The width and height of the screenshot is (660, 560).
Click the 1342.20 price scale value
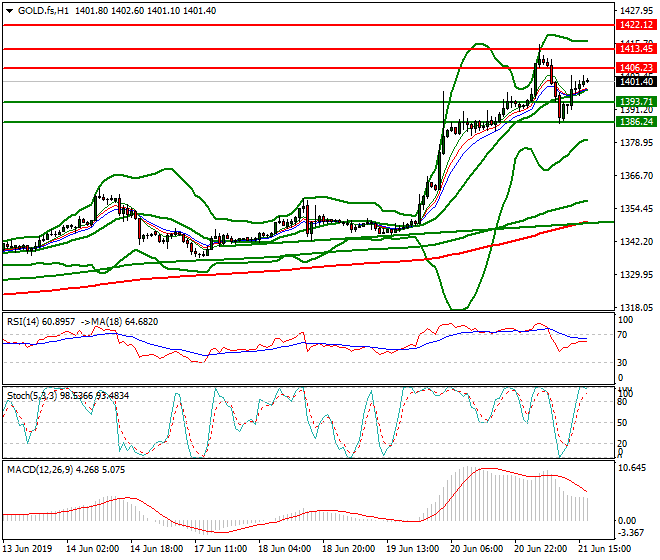click(636, 242)
